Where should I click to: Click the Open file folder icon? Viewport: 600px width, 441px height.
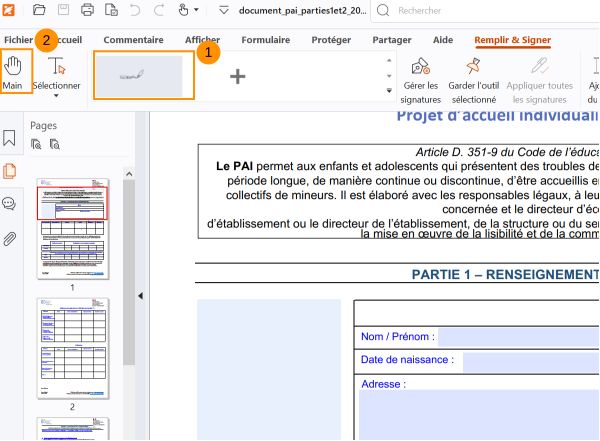(39, 10)
